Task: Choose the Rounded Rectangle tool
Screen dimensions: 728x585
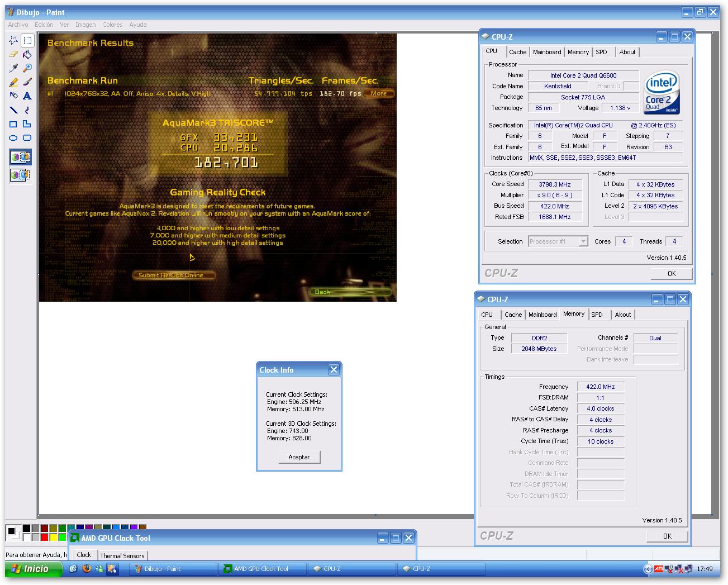Action: point(27,138)
